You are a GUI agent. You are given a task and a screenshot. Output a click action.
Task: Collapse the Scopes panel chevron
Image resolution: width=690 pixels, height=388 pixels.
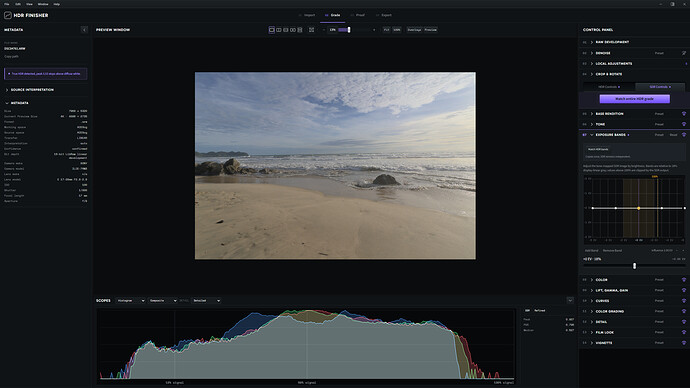pyautogui.click(x=570, y=300)
